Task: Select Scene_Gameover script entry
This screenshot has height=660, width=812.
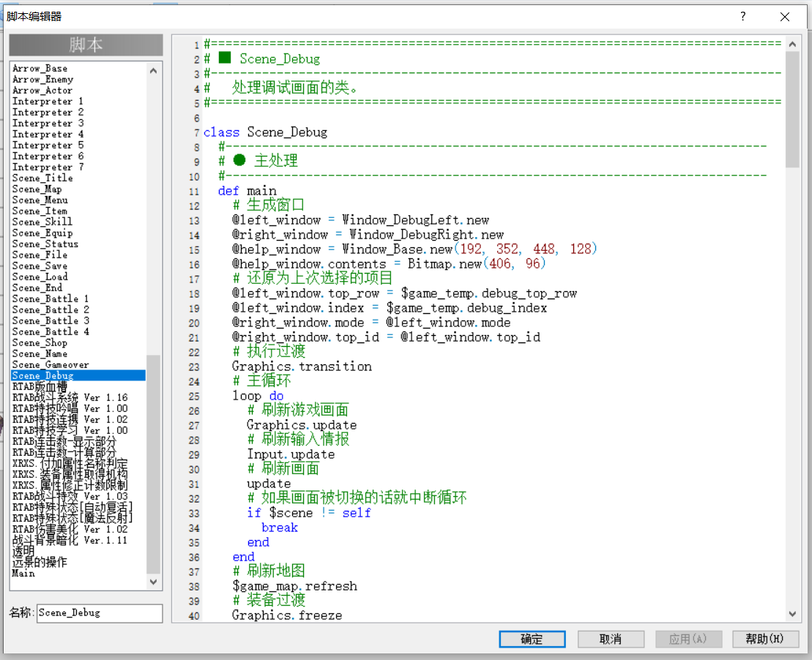Action: tap(51, 365)
